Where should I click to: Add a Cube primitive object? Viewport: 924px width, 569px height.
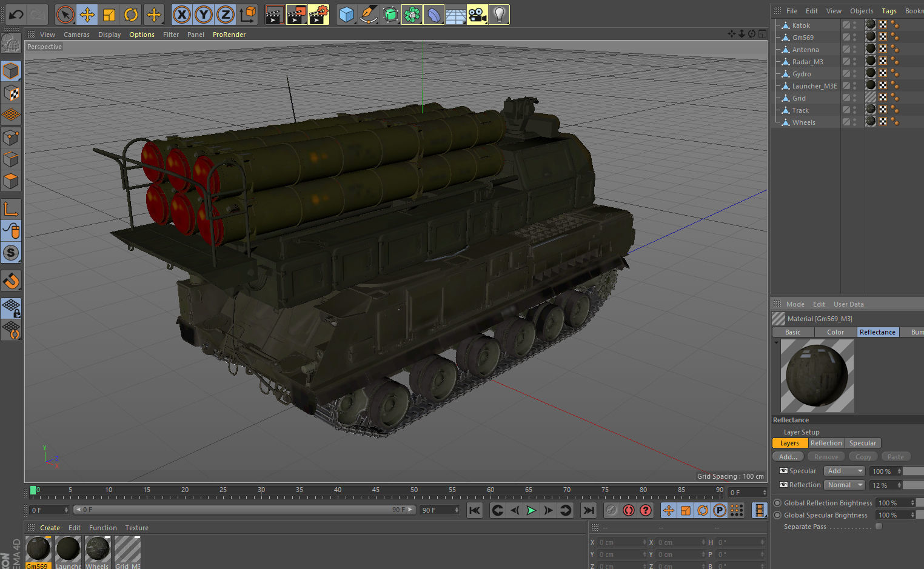(x=346, y=15)
